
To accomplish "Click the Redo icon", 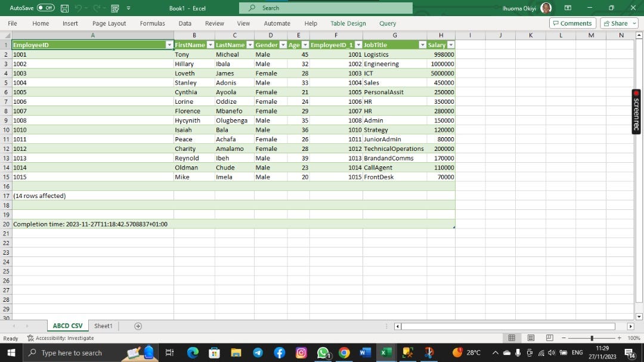I will [x=98, y=8].
